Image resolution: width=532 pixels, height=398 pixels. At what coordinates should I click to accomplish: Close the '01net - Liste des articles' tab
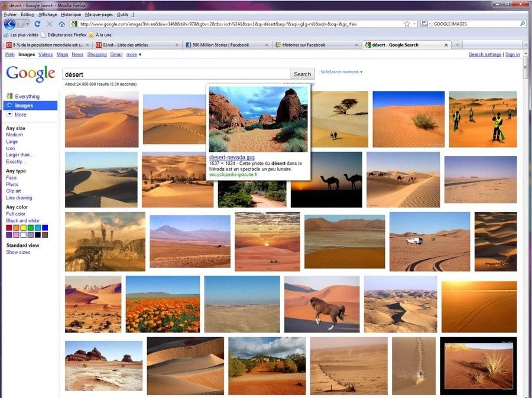click(x=176, y=45)
